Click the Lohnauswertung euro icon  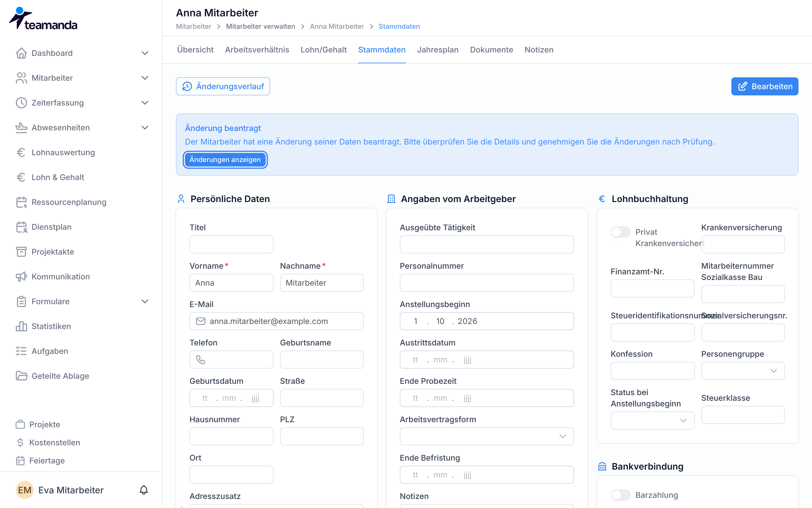pos(21,152)
